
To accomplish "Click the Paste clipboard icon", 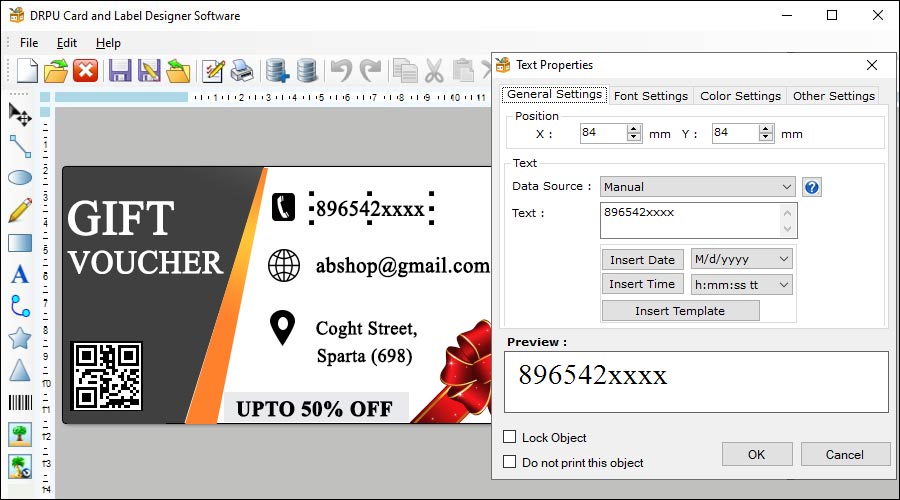I will (463, 71).
